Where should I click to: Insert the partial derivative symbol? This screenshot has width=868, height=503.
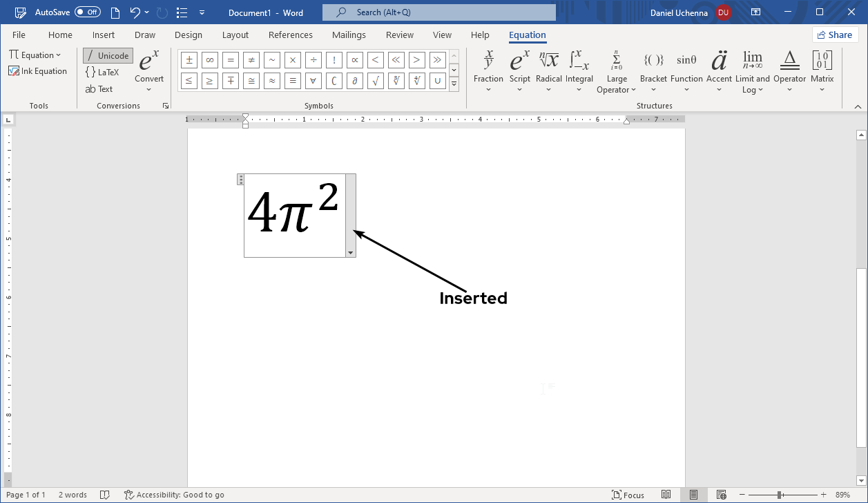click(354, 81)
